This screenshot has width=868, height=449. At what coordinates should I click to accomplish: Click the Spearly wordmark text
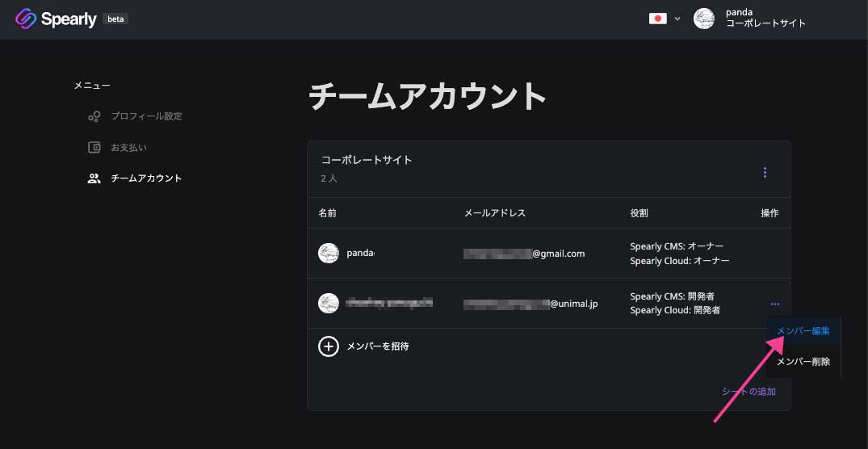pyautogui.click(x=69, y=19)
